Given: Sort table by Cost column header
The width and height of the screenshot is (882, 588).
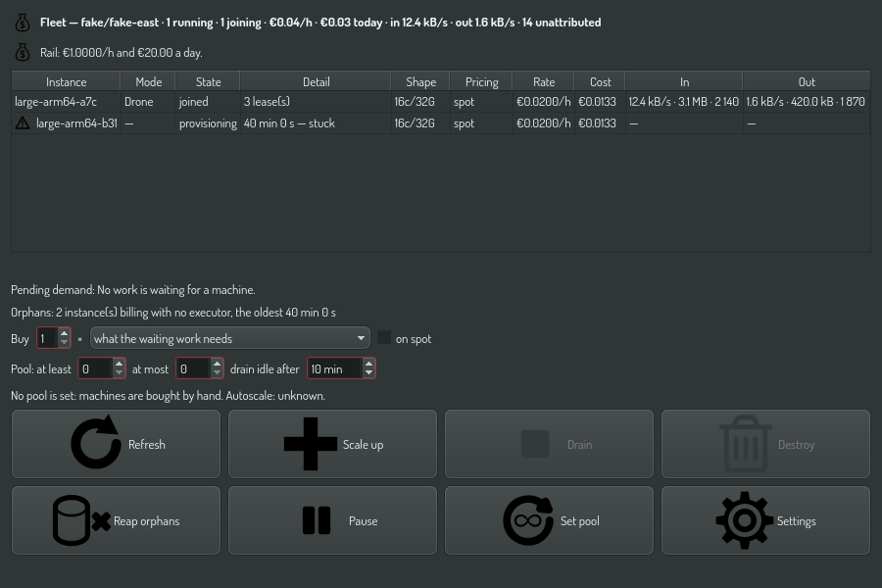Looking at the screenshot, I should pyautogui.click(x=600, y=81).
